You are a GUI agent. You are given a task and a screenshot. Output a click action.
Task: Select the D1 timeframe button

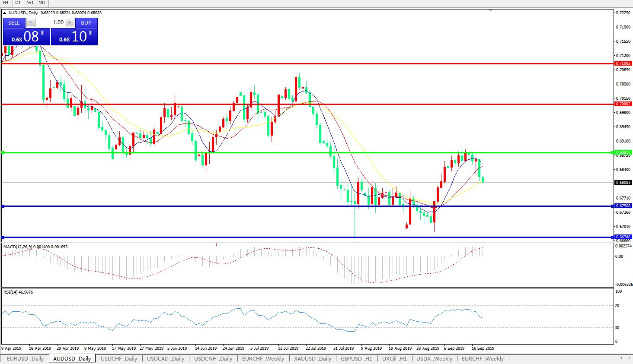click(18, 3)
